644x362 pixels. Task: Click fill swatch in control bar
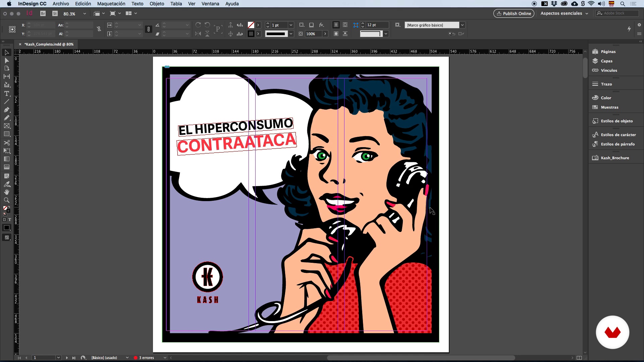tap(251, 25)
